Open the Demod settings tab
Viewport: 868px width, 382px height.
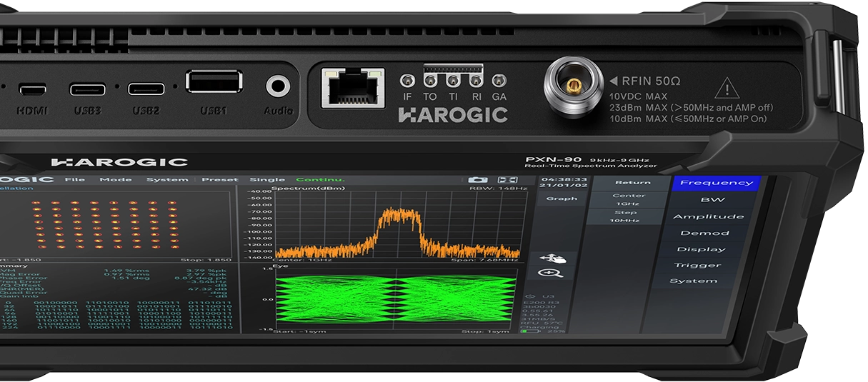tap(704, 233)
